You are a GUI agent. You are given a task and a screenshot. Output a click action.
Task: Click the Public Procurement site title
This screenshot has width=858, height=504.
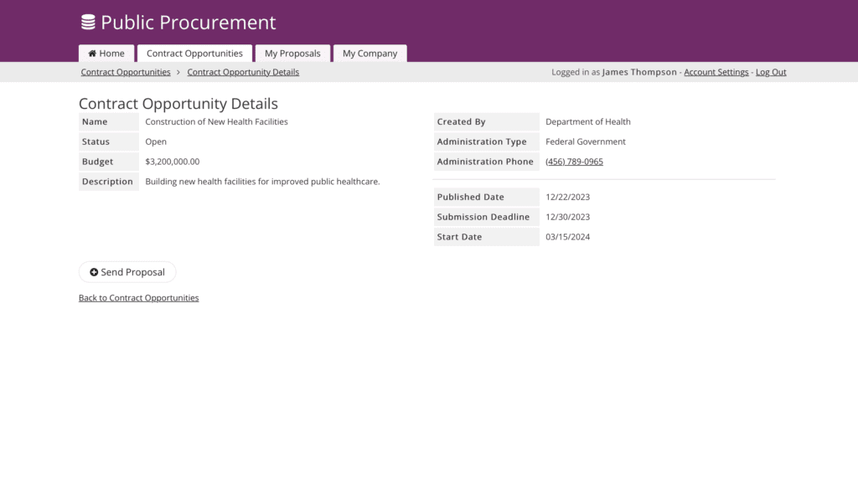tap(189, 23)
